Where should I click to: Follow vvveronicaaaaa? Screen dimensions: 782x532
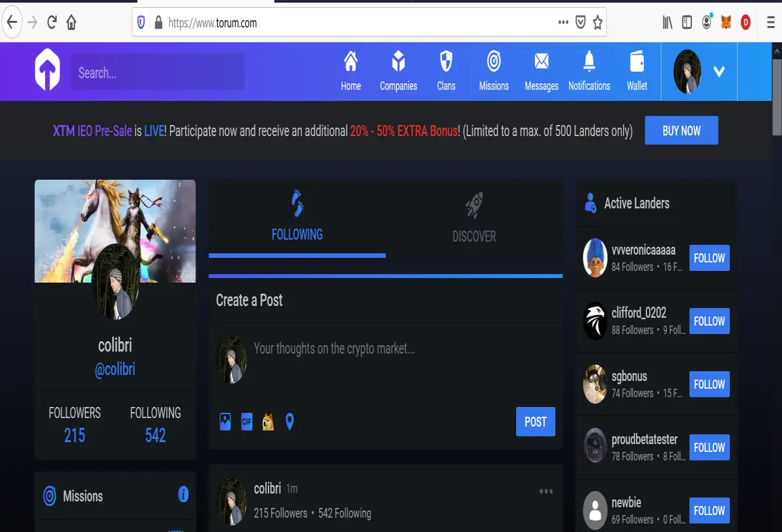[709, 258]
